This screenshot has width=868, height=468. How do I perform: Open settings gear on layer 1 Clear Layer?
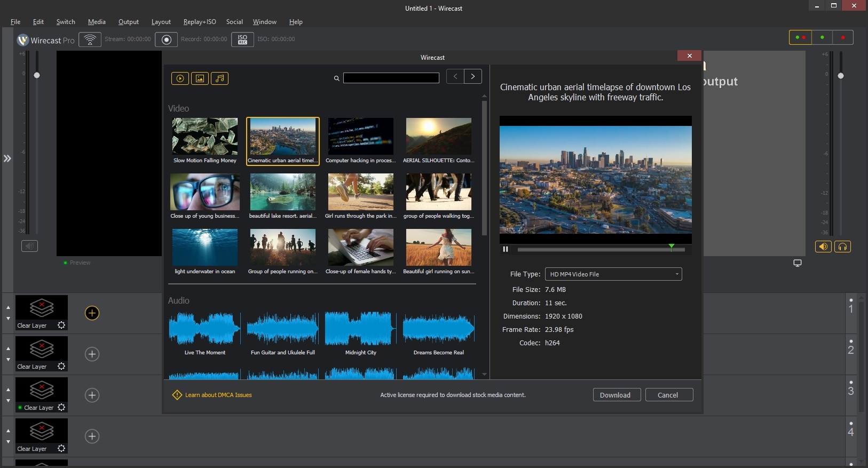click(x=61, y=325)
